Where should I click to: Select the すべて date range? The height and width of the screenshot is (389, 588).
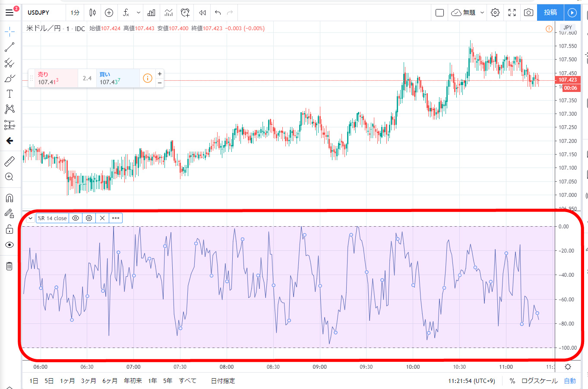[x=187, y=381]
